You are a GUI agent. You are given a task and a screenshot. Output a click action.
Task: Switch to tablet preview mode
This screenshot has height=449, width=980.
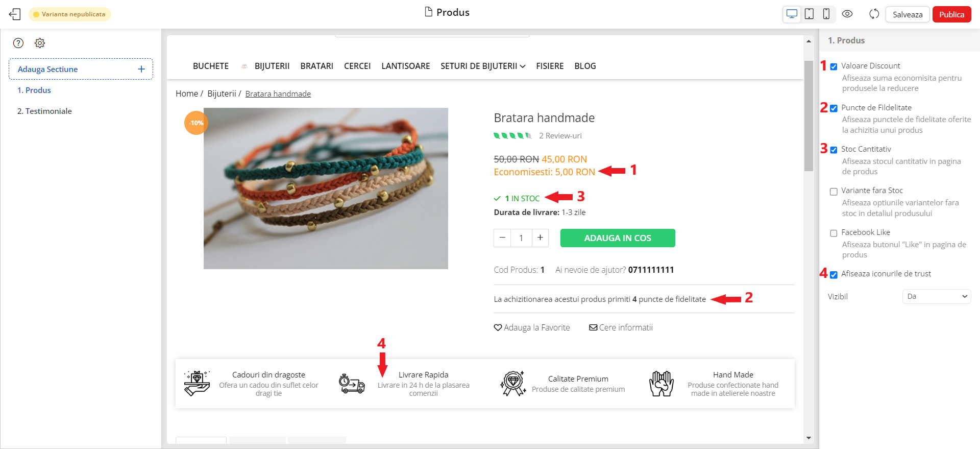(x=809, y=14)
